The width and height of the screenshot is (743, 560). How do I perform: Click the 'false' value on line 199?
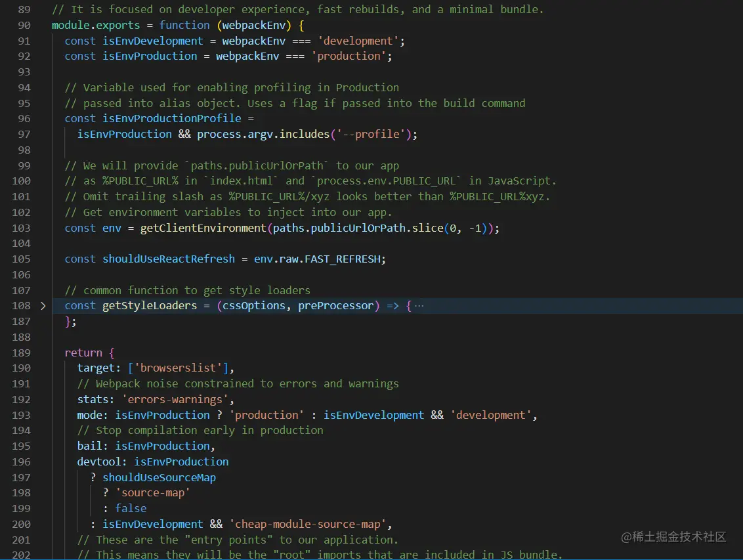[131, 509]
